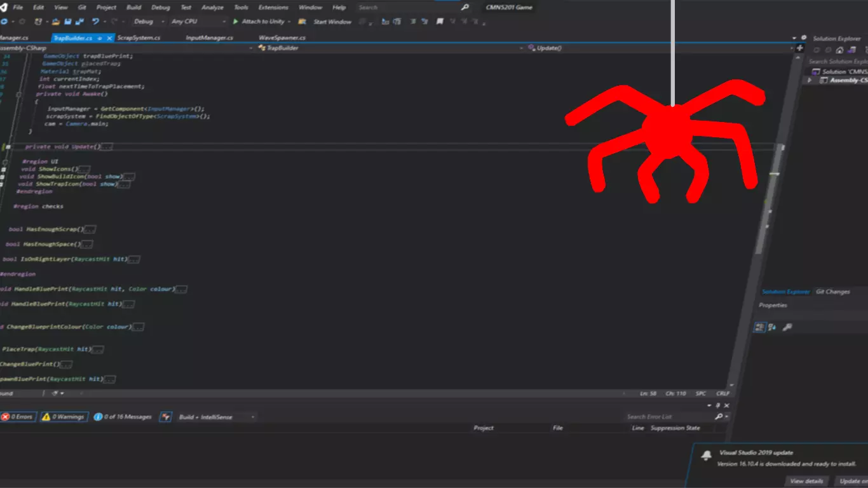Viewport: 868px width, 488px height.
Task: Pin the Error List panel
Action: (719, 404)
